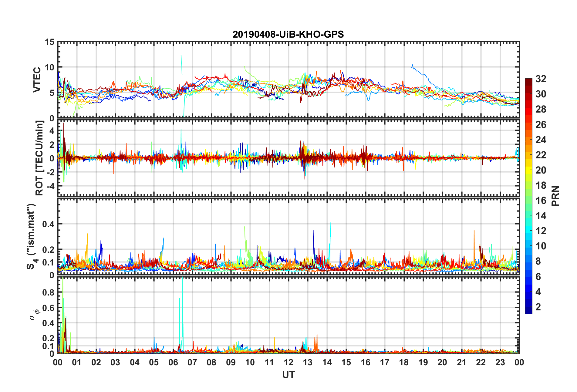
Task: Click x-axis tick label 23
Action: pos(500,362)
